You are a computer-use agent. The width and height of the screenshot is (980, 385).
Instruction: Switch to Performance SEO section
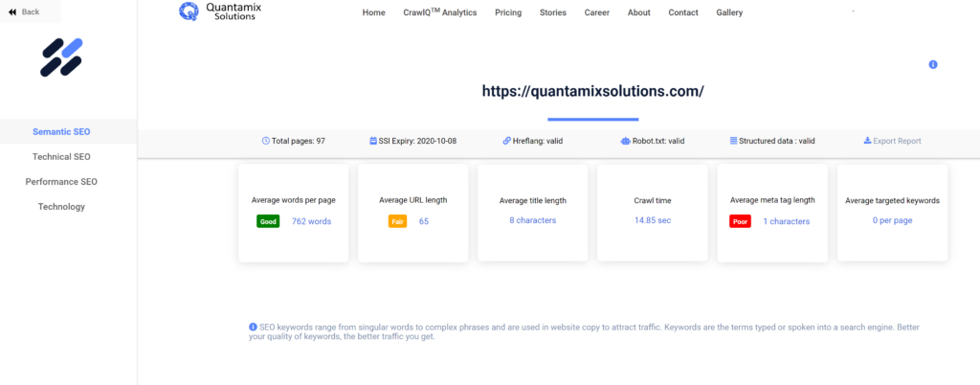click(61, 182)
